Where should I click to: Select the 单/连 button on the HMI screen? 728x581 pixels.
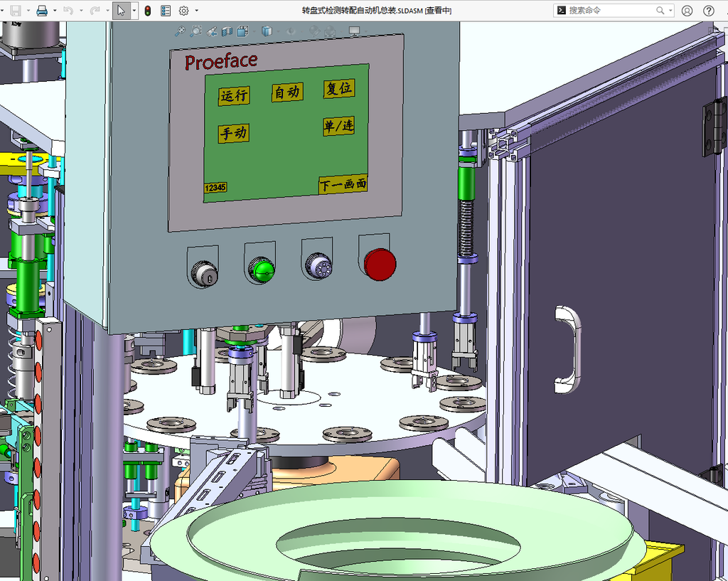click(x=338, y=126)
